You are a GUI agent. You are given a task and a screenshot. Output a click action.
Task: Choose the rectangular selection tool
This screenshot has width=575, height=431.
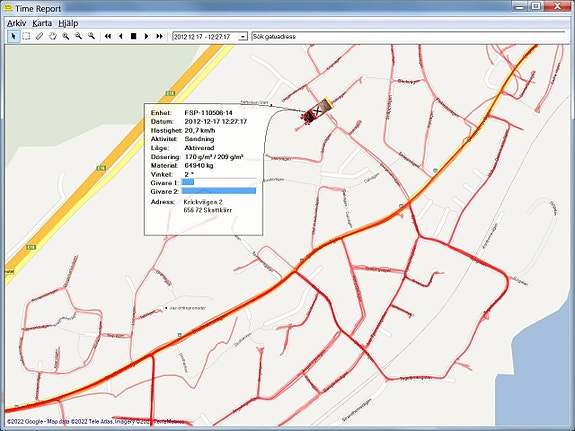coord(26,36)
